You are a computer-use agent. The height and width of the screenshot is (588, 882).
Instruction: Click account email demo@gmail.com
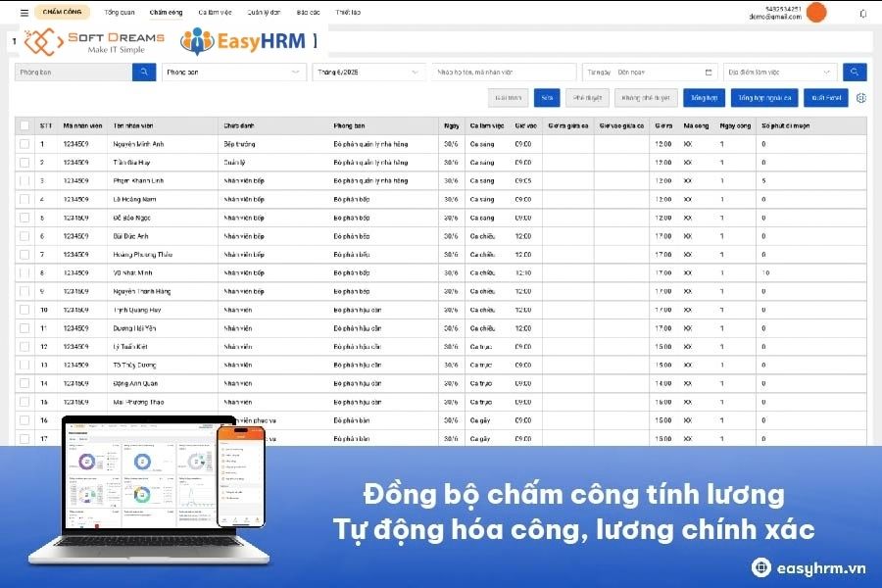coord(775,17)
